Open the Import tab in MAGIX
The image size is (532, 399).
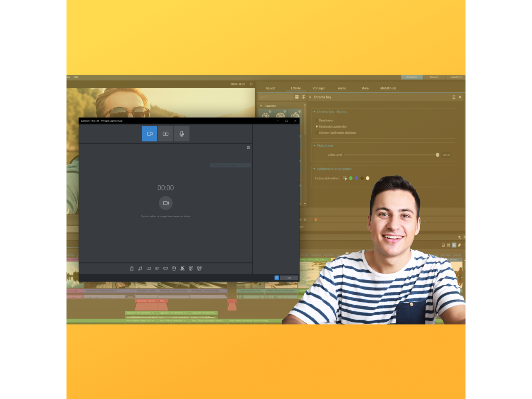click(x=271, y=88)
